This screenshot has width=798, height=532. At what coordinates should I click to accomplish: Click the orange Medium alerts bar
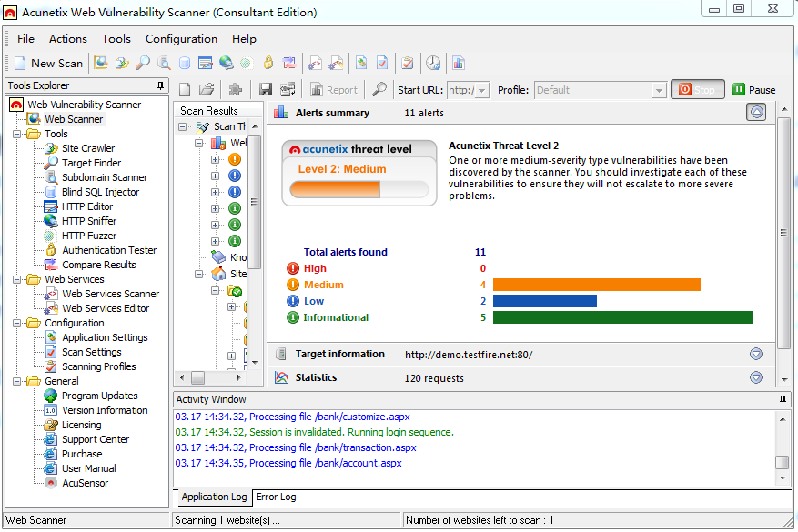596,285
